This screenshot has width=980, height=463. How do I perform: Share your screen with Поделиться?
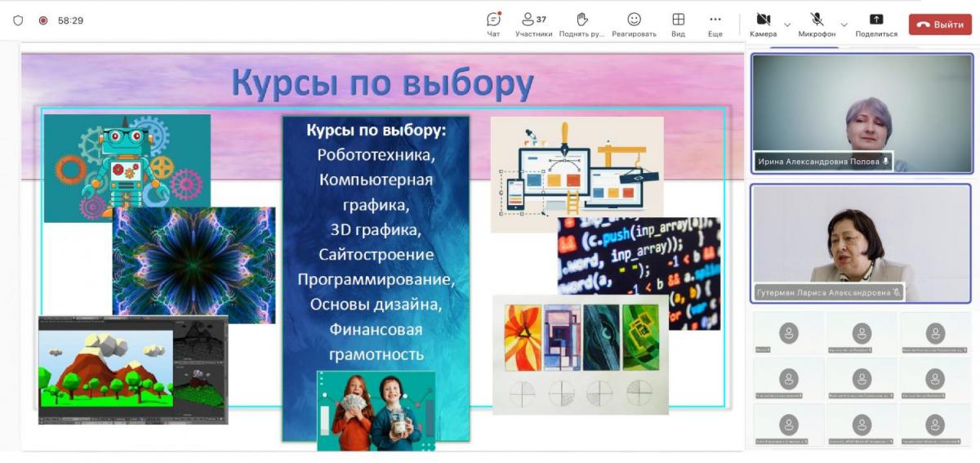(x=876, y=24)
